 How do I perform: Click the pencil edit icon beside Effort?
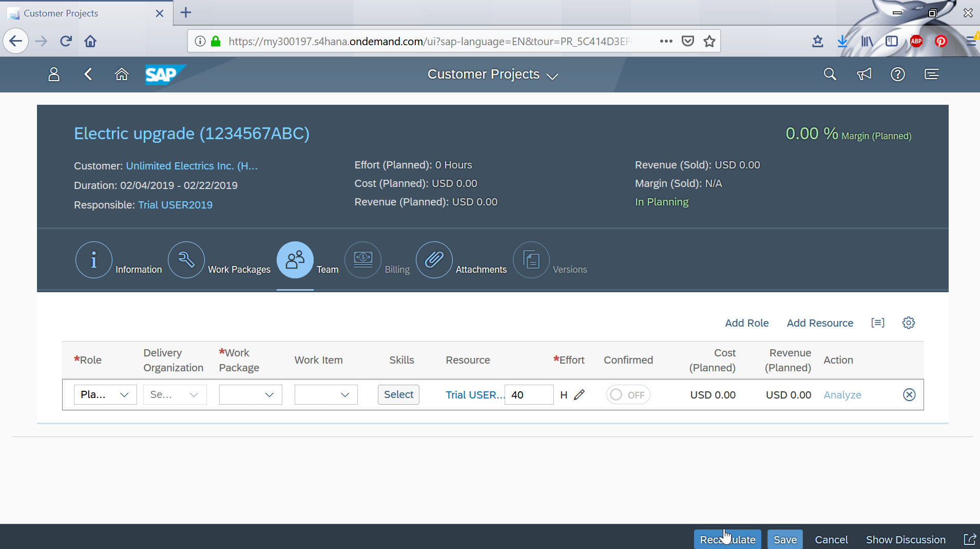pyautogui.click(x=580, y=395)
